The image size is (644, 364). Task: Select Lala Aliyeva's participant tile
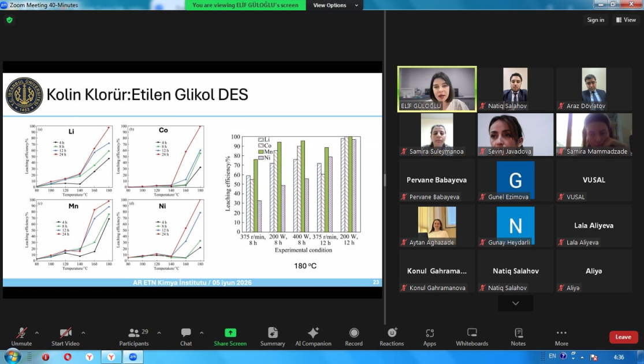click(594, 226)
